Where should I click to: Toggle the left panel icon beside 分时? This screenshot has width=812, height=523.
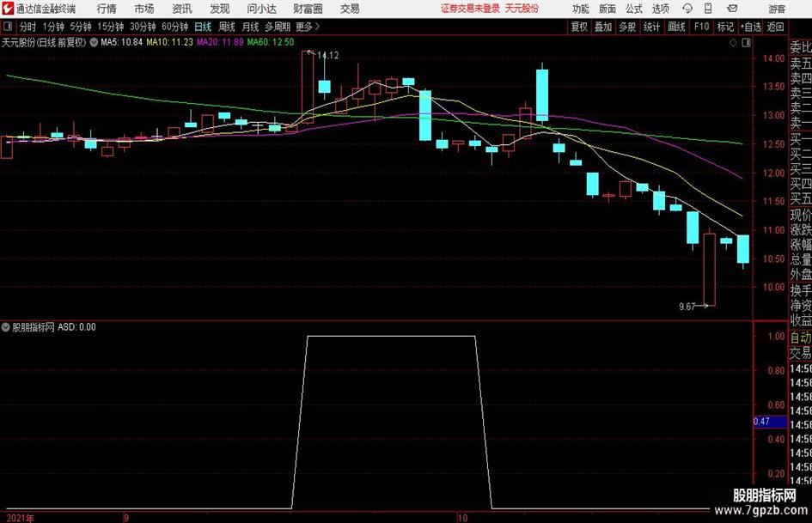[8, 27]
